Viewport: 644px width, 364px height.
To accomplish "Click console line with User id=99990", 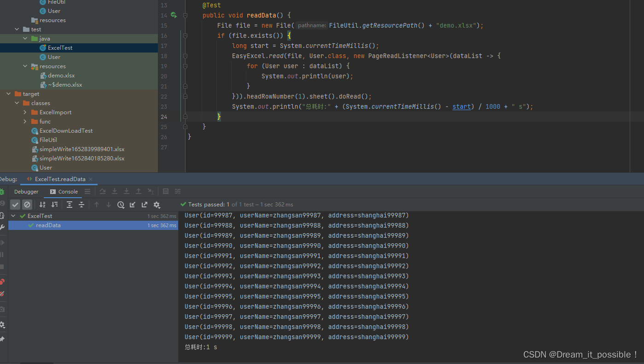I will point(296,246).
